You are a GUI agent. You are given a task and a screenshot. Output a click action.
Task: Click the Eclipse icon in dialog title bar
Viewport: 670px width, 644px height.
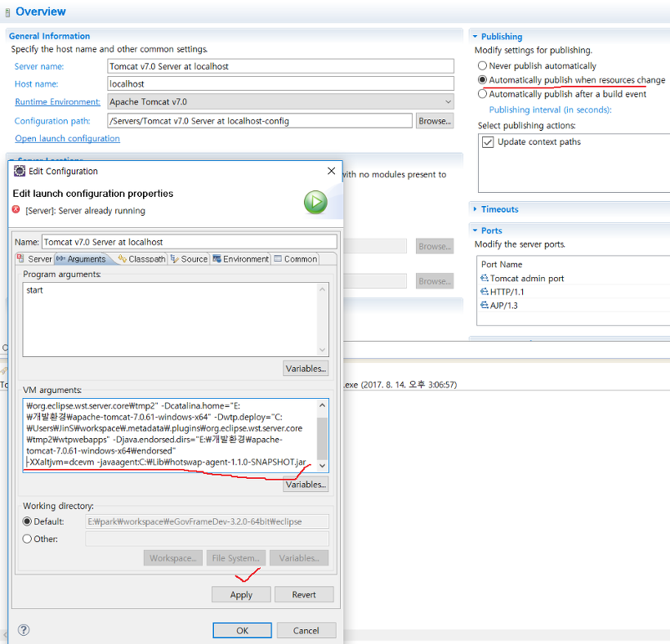click(x=20, y=171)
